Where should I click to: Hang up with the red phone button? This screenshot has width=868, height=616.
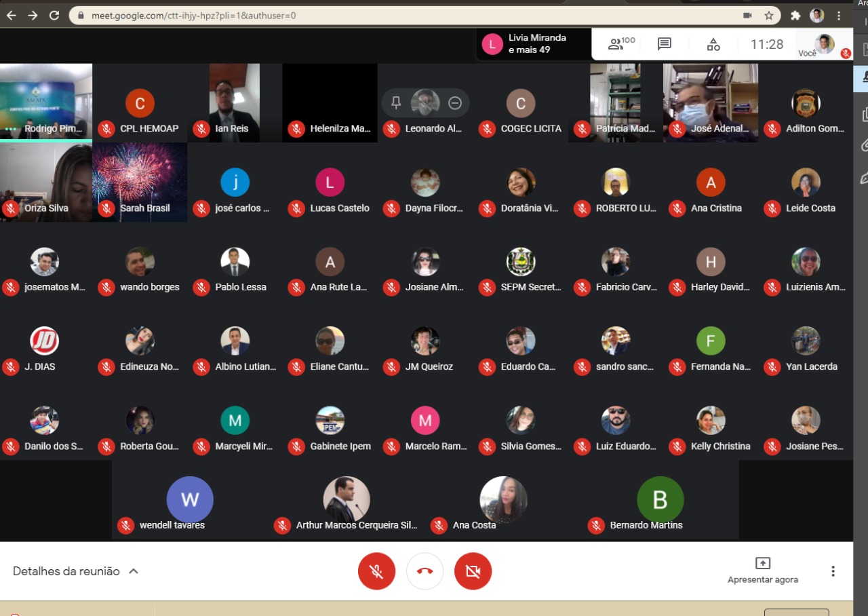click(x=425, y=571)
